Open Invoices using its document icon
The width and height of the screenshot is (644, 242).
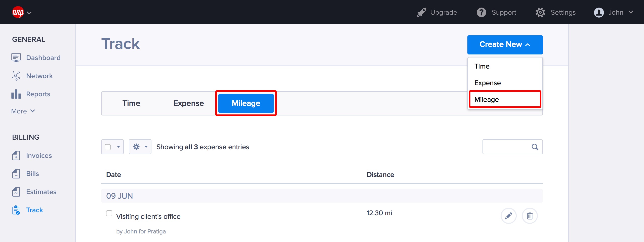(x=16, y=156)
